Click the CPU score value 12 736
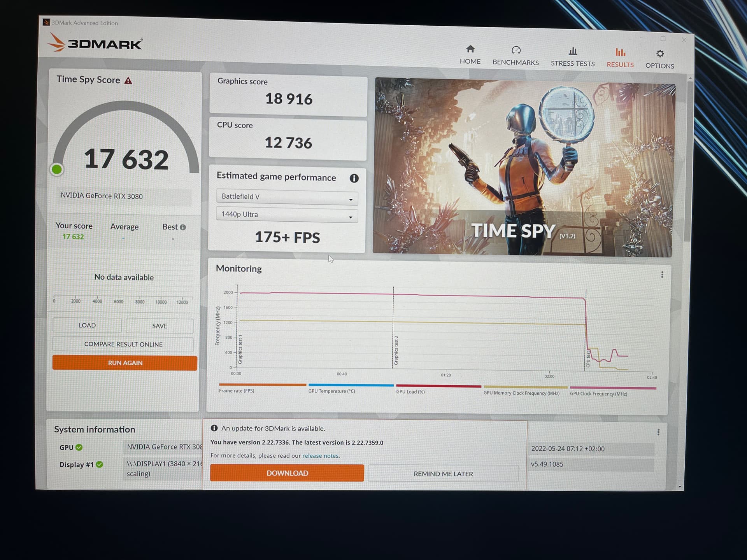 pyautogui.click(x=288, y=143)
